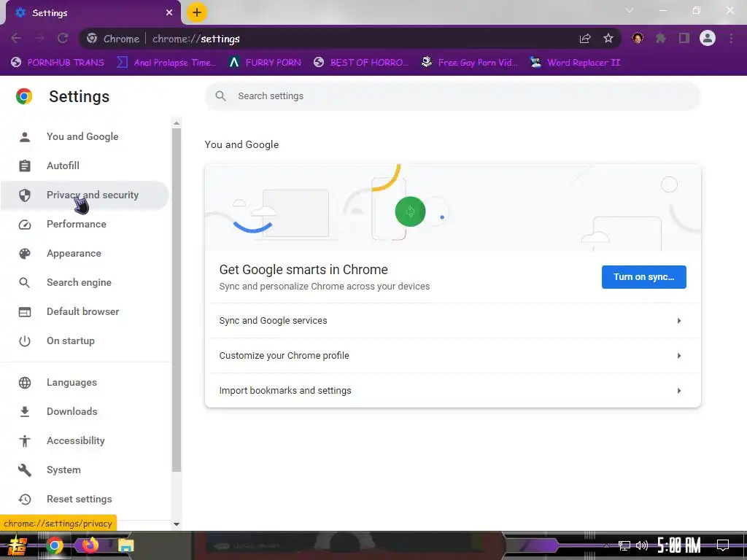The width and height of the screenshot is (747, 560).
Task: Open Privacy and security settings
Action: point(85,195)
